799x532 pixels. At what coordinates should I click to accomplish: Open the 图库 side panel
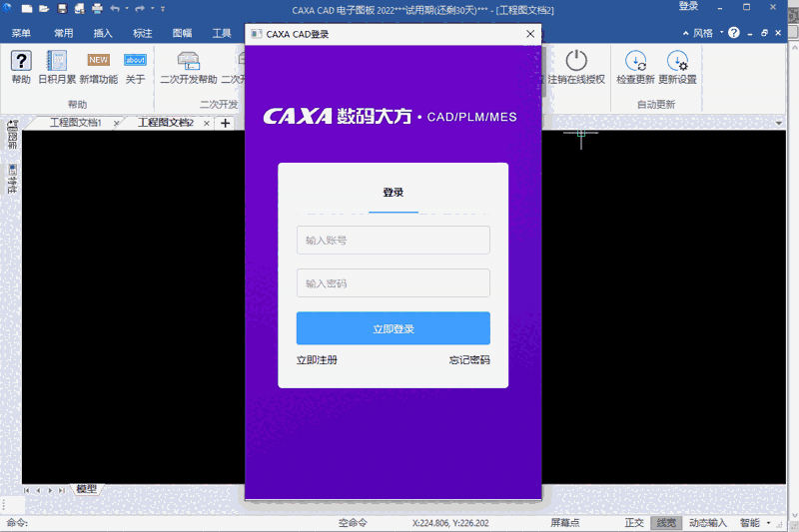click(x=12, y=135)
